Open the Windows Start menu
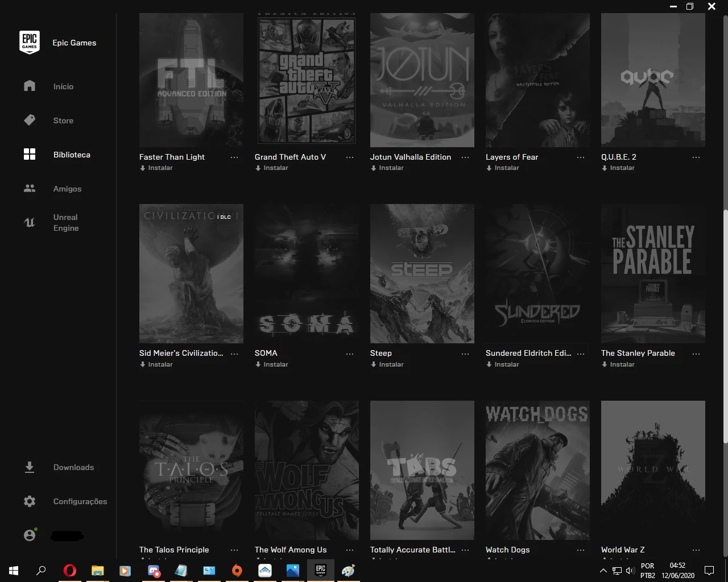Viewport: 728px width, 582px height. pos(14,571)
